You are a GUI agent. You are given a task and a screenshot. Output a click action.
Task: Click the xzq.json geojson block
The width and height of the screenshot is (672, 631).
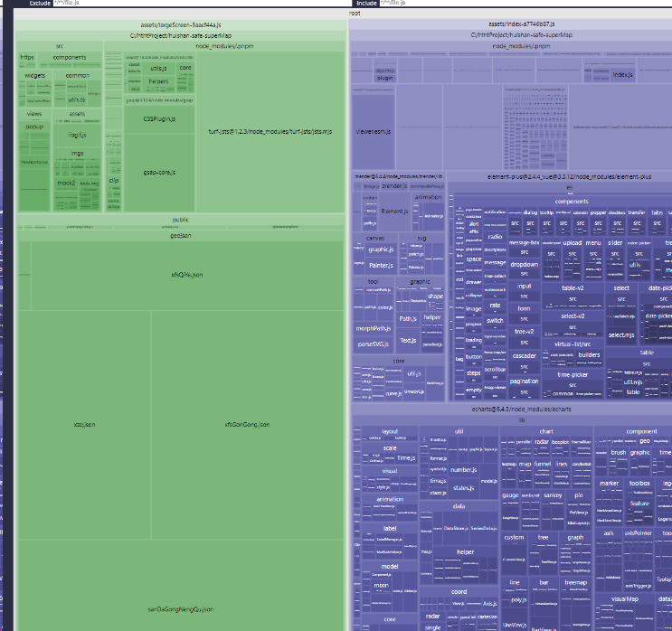(x=83, y=423)
